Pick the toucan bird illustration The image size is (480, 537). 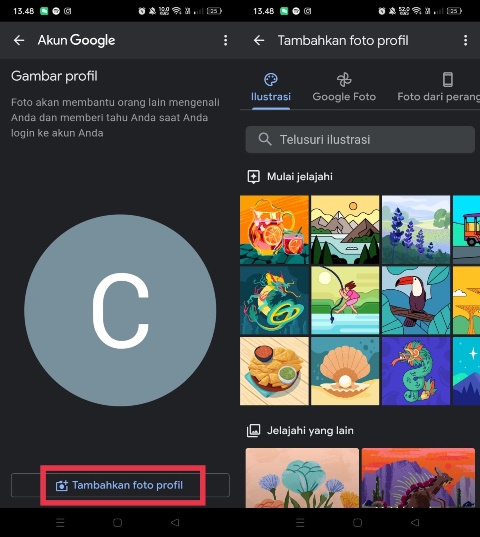(416, 300)
